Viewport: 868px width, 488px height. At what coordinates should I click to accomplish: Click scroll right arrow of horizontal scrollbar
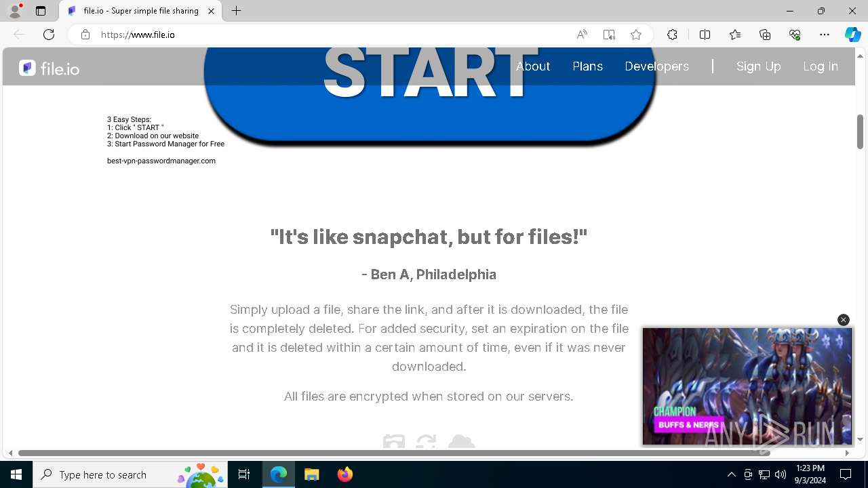[846, 453]
